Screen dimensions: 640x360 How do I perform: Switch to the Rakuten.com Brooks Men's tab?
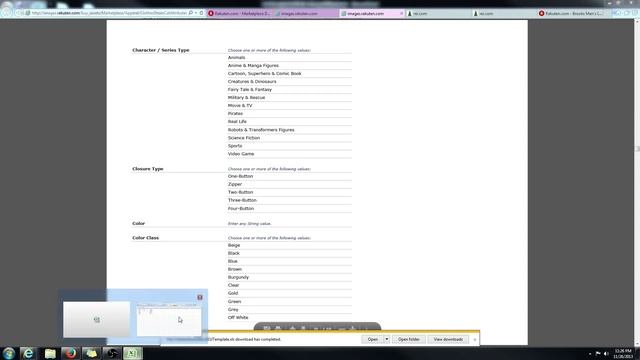[x=571, y=13]
